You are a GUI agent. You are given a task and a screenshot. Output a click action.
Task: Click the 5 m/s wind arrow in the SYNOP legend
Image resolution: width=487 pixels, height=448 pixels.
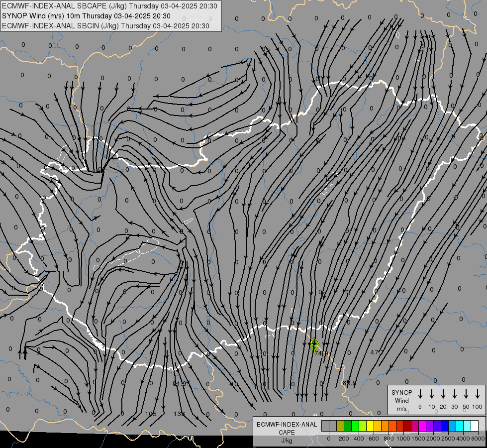(x=420, y=394)
